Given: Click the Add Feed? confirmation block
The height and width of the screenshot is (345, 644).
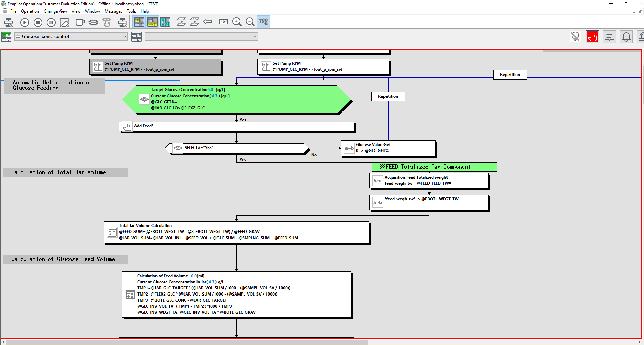Looking at the screenshot, I should [x=236, y=126].
